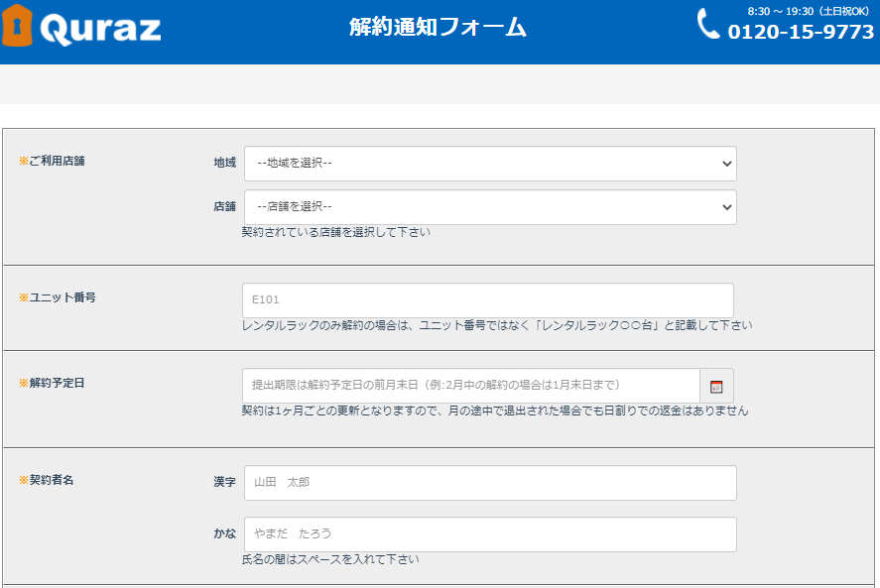The width and height of the screenshot is (880, 588).
Task: Click the 地域 label beside the dropdown
Action: (x=225, y=163)
